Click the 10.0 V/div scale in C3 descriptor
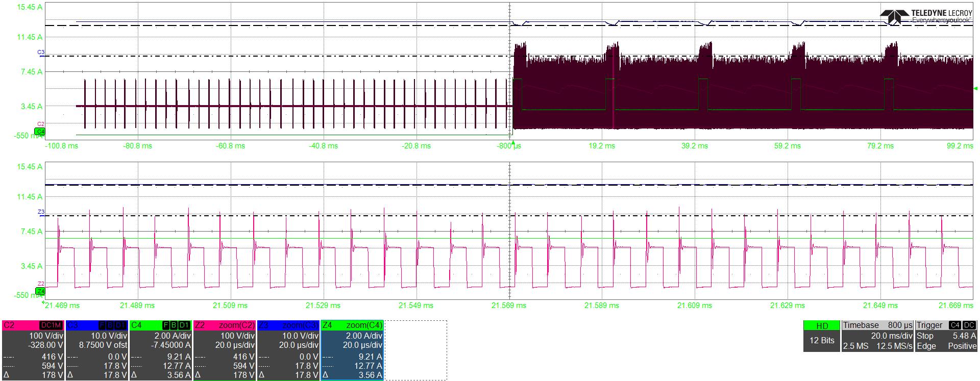Screen dimensions: 980x381 point(108,336)
